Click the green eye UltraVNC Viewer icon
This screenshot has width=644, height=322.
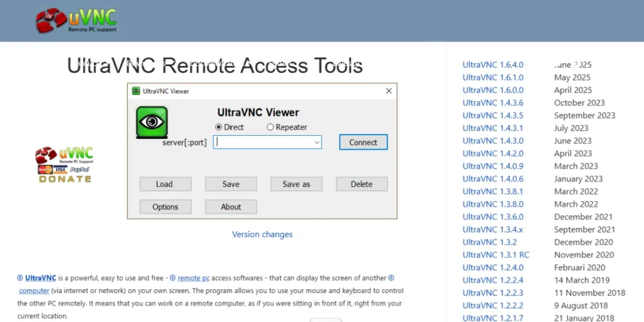click(x=152, y=122)
